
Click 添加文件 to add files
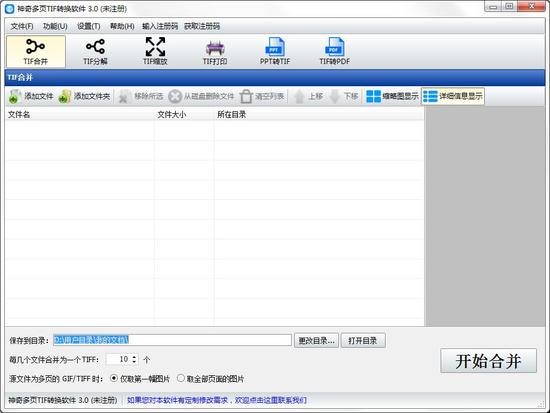coord(31,96)
